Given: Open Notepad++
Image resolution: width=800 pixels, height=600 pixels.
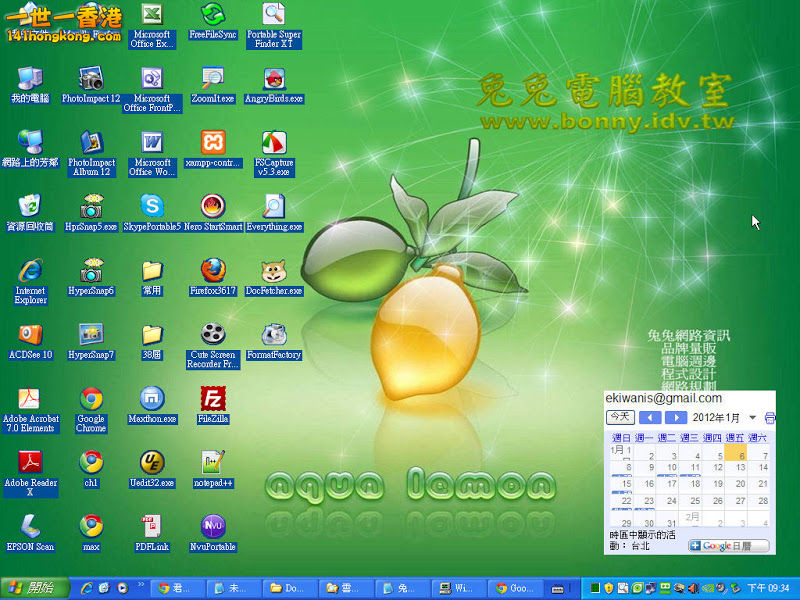Looking at the screenshot, I should [211, 463].
